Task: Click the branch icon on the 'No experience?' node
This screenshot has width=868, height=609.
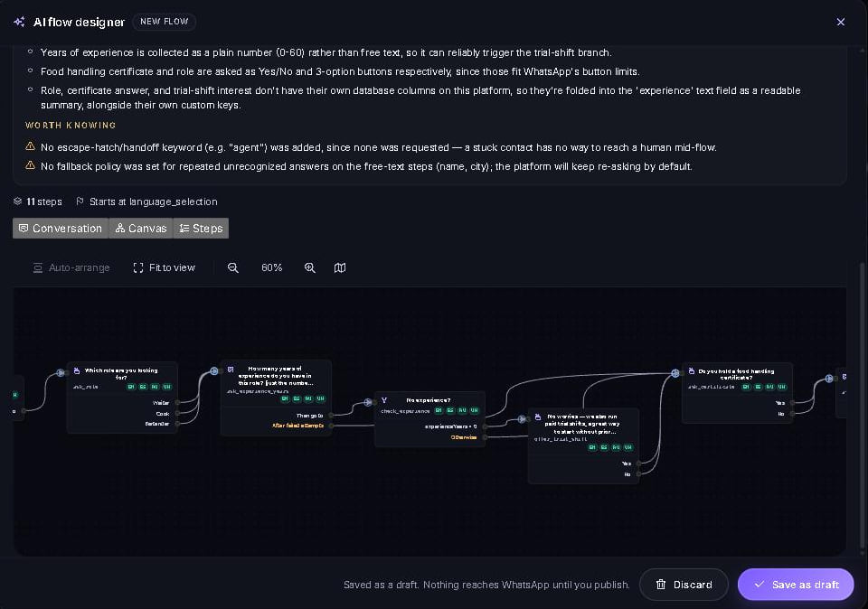Action: pyautogui.click(x=384, y=400)
